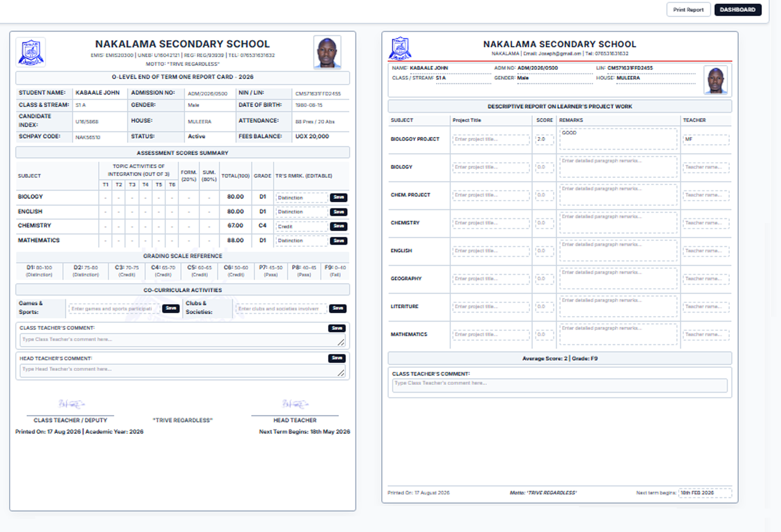Edit the next term begins date field
This screenshot has height=532, width=781.
(x=705, y=493)
